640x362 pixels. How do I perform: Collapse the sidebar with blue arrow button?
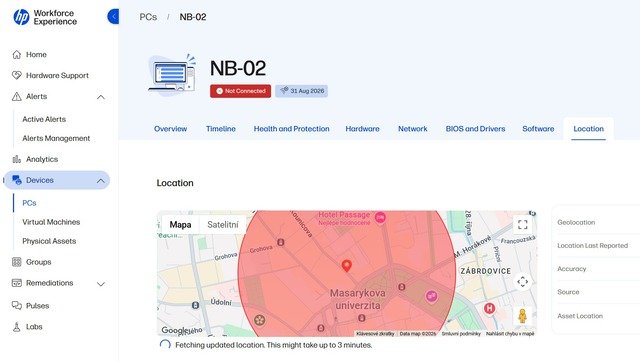pos(113,17)
